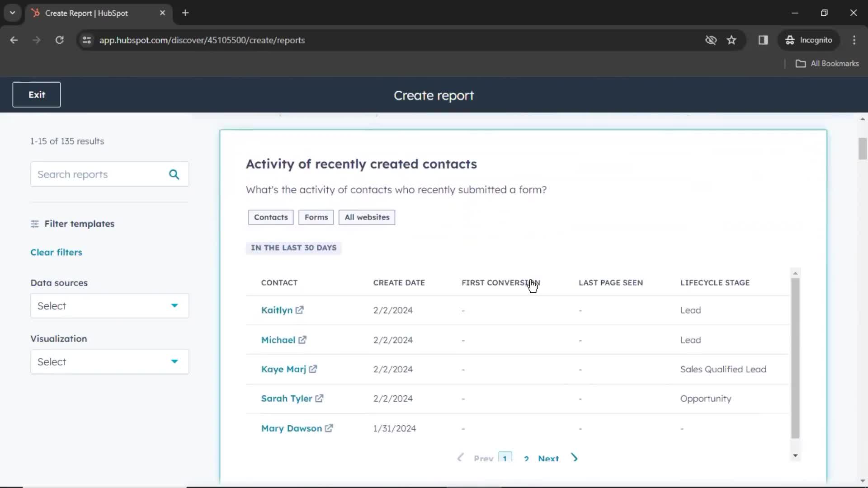Click the Exit button

[x=36, y=95]
